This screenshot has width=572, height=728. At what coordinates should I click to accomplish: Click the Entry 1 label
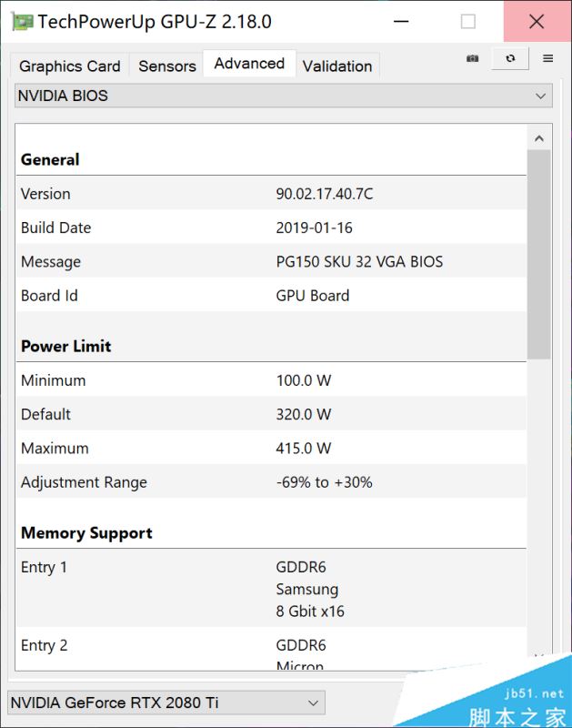tap(44, 567)
